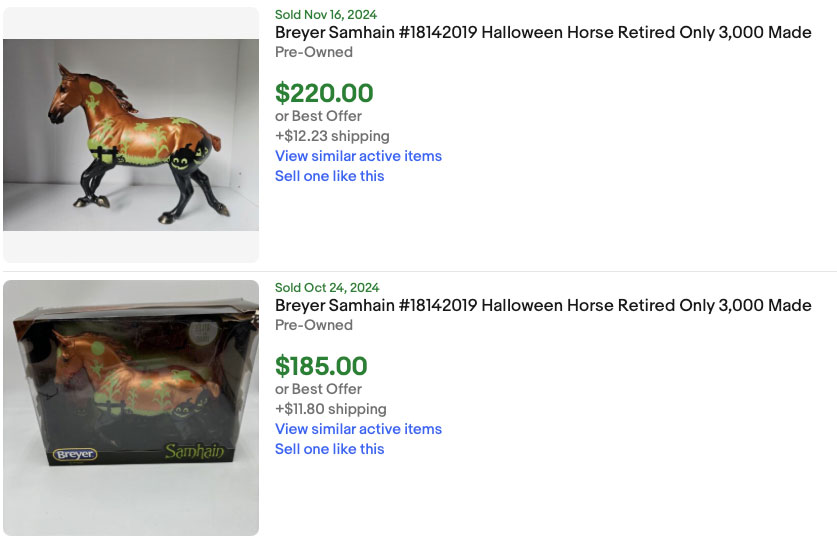Click the +$11.80 shipping text
The width and height of the screenshot is (837, 540).
point(331,409)
